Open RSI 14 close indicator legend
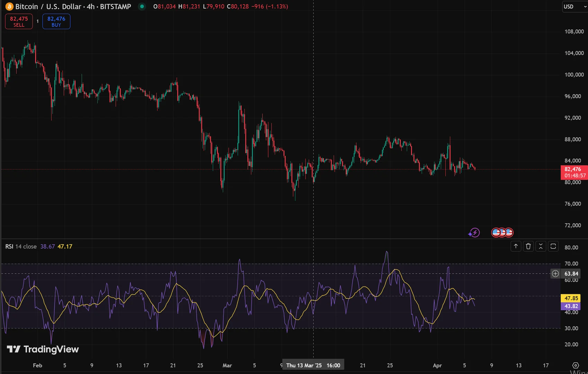 [x=21, y=247]
